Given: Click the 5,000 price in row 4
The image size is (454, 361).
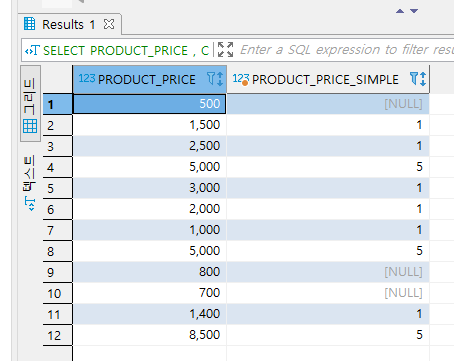Looking at the screenshot, I should [149, 167].
